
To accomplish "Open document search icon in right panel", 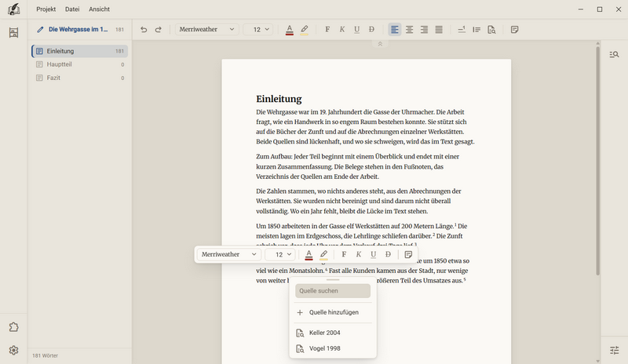I will click(x=614, y=54).
